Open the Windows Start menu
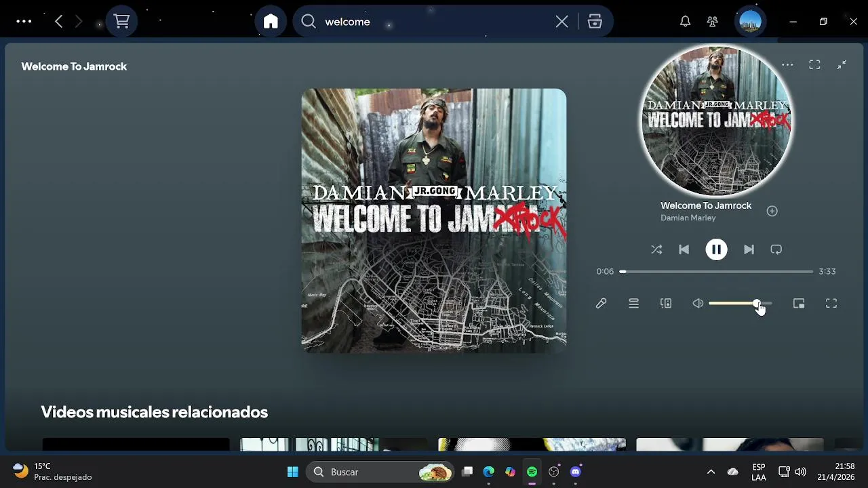The image size is (868, 488). (x=293, y=472)
